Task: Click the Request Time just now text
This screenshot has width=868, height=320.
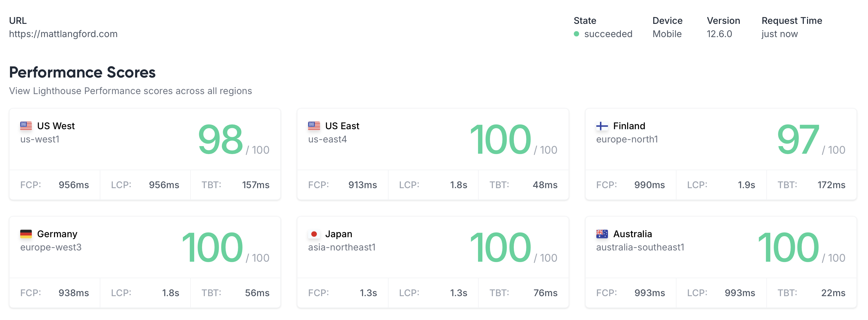Action: tap(780, 34)
